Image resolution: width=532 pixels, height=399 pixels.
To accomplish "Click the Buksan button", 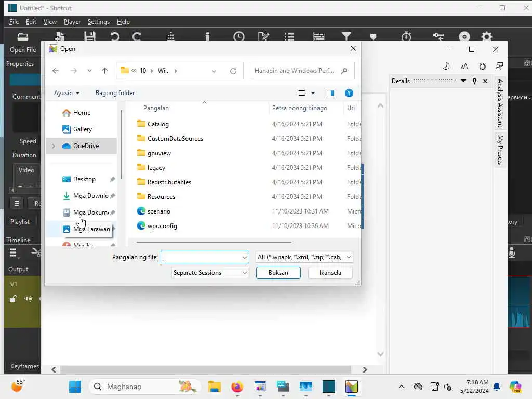I will [x=278, y=273].
